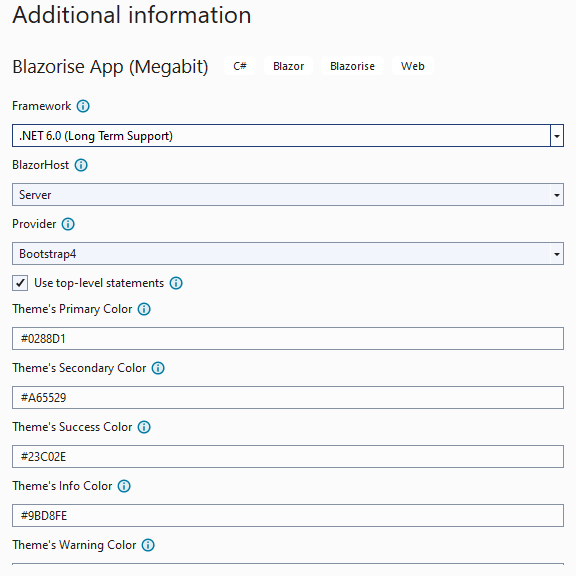Click the Framework info icon

pos(83,106)
